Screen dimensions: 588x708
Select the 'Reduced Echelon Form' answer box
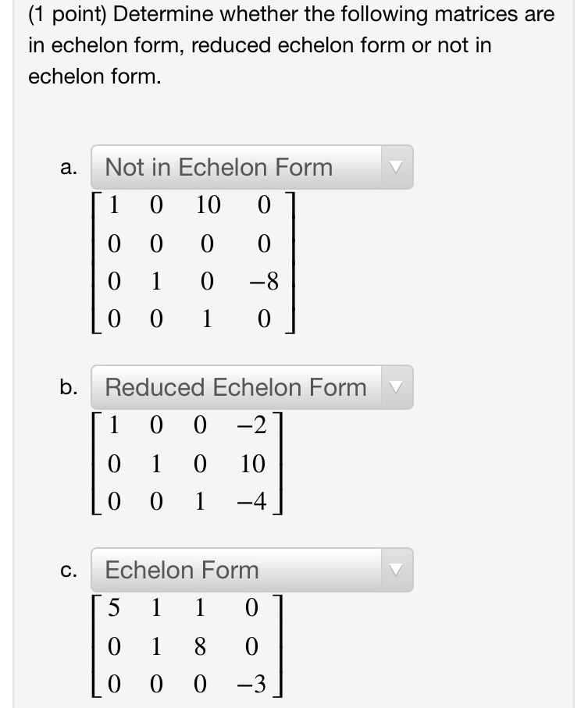(234, 386)
